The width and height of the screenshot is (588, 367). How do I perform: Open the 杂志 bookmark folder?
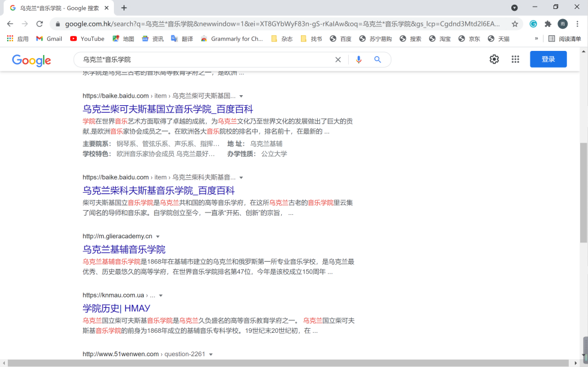282,38
